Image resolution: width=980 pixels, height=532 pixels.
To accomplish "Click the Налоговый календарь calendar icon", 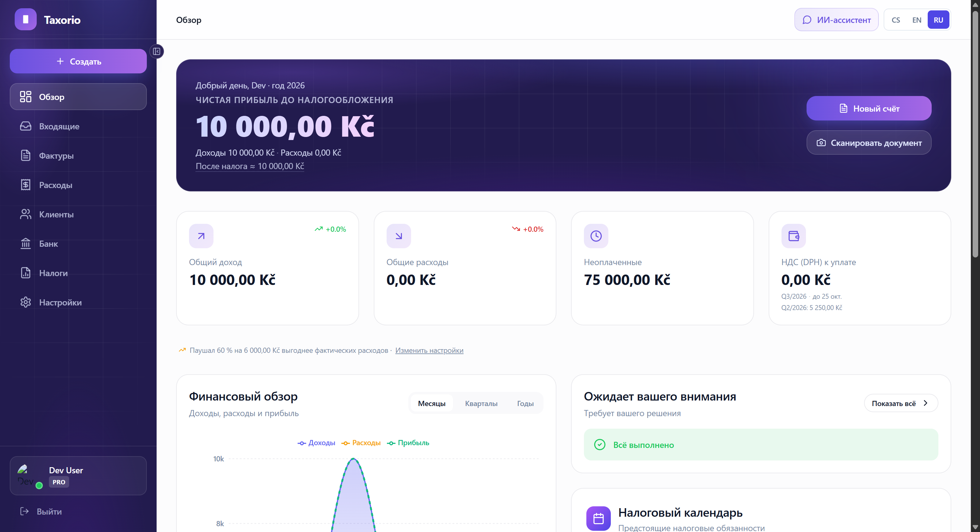I will pos(598,518).
